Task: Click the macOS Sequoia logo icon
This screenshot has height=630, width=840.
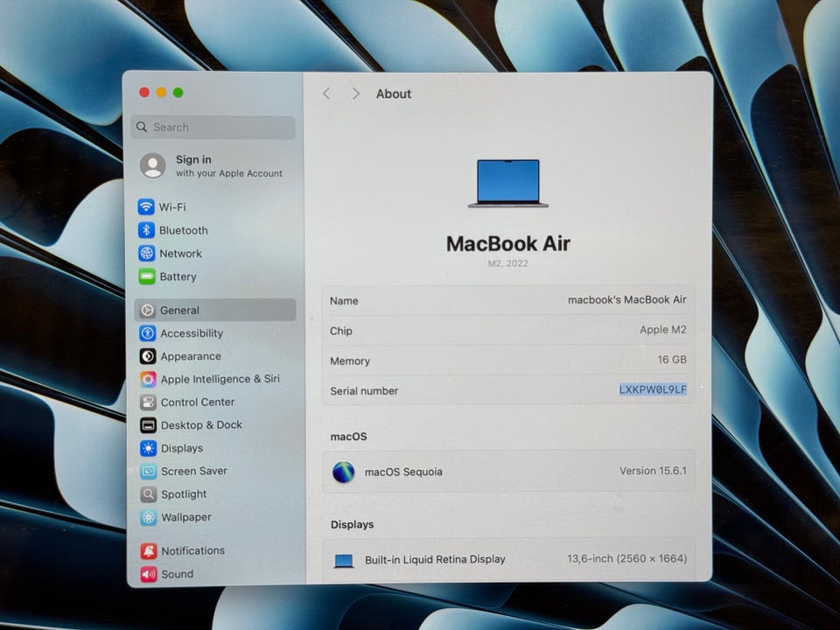Action: coord(343,472)
